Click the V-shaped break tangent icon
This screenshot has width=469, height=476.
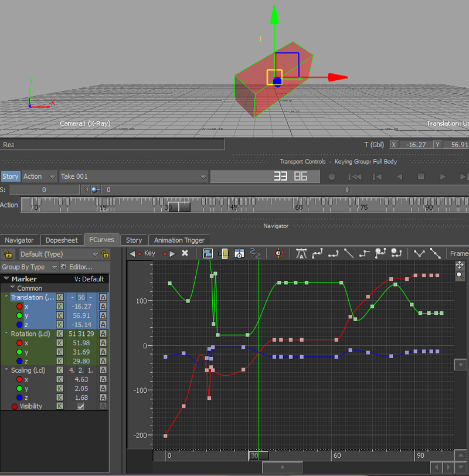419,253
